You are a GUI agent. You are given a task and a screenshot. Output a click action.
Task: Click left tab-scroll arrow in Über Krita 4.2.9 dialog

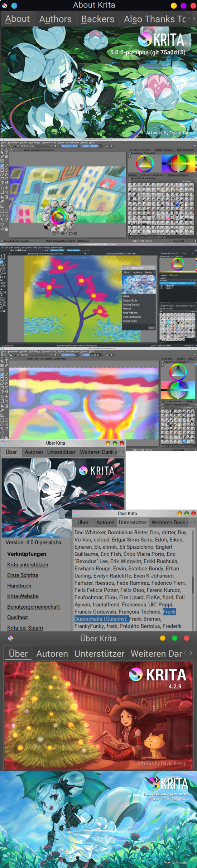[x=185, y=653]
